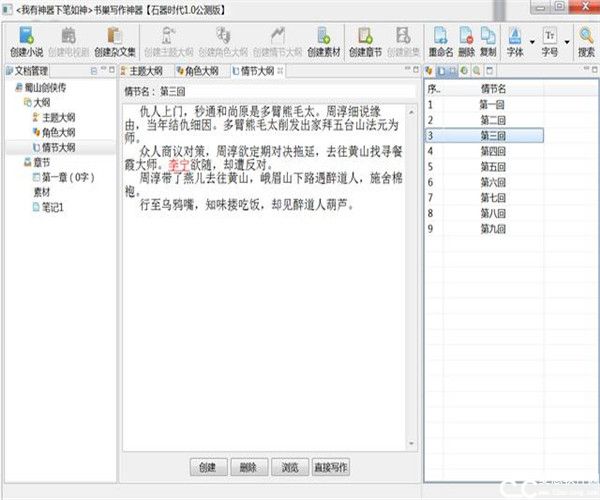Click the 删除 (delete) icon in top toolbar

coord(466,37)
